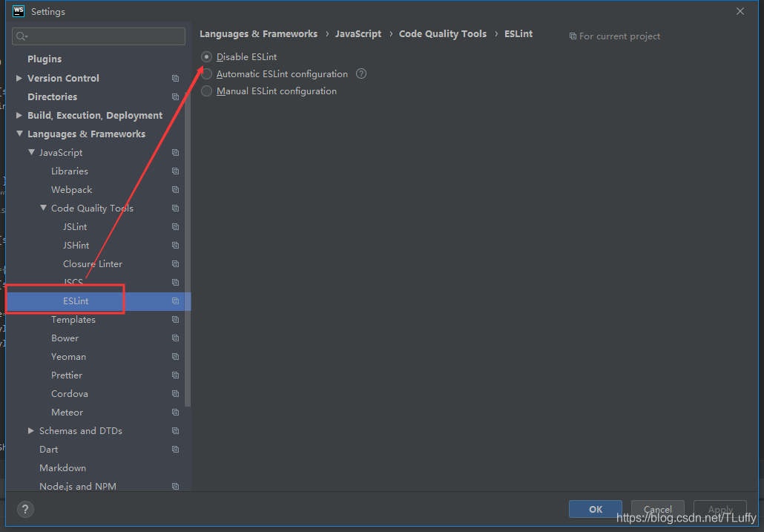The width and height of the screenshot is (764, 532).
Task: Click Code Quality Tools in the breadcrumb
Action: (x=442, y=34)
